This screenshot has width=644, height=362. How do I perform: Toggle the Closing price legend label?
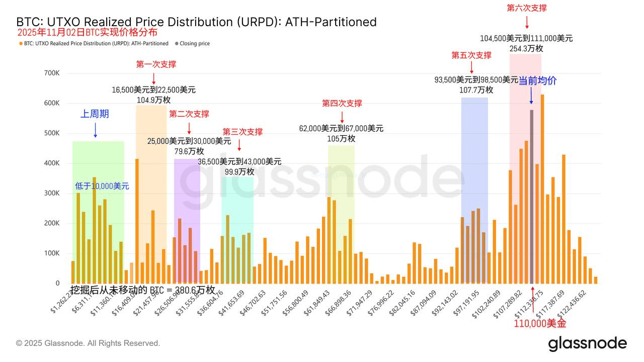click(195, 44)
